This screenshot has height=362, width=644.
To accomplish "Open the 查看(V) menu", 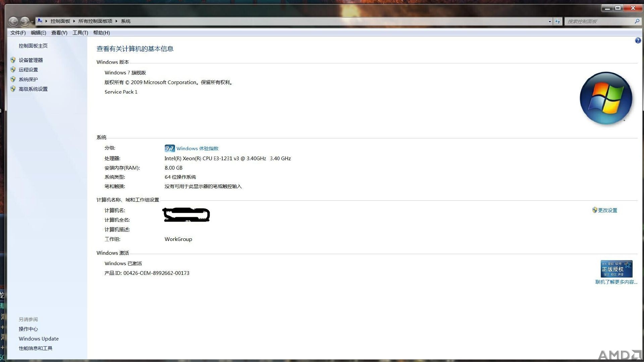I will tap(59, 33).
